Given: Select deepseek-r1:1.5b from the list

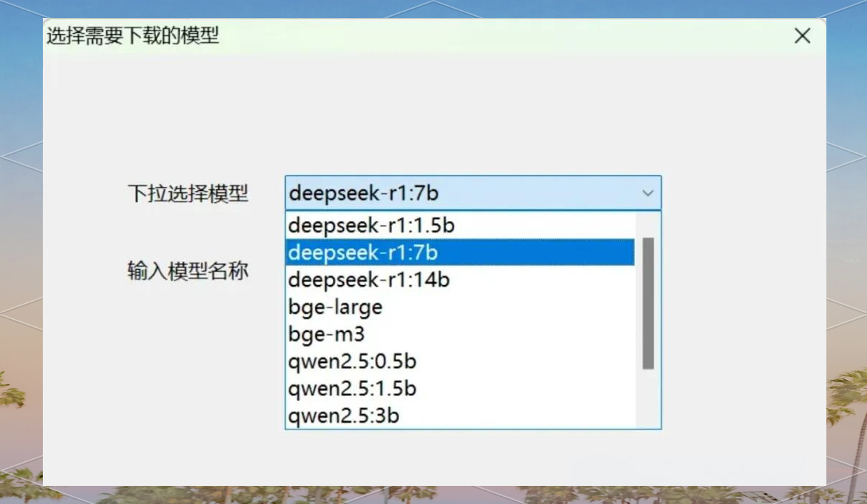Looking at the screenshot, I should point(460,226).
